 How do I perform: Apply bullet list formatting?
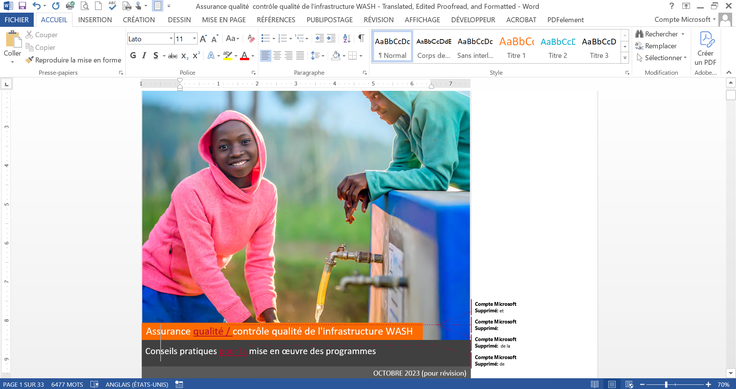tap(265, 38)
